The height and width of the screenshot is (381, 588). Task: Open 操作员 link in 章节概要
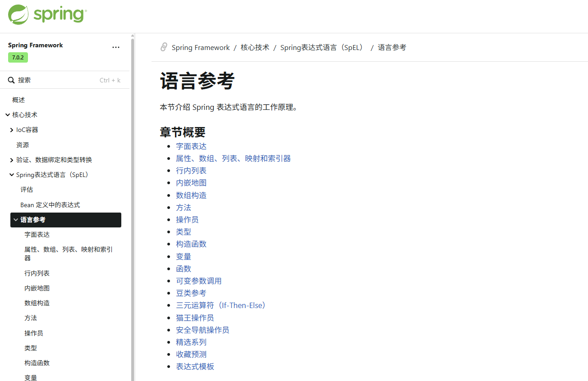pos(187,220)
